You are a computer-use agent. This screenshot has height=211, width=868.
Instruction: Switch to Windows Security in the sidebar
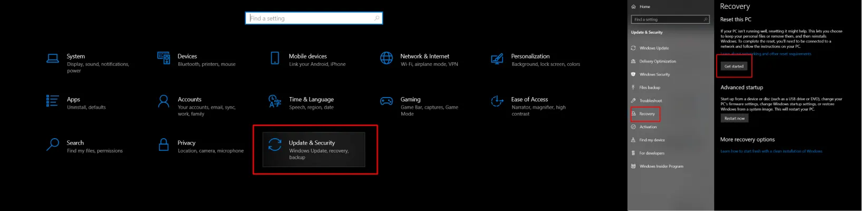(654, 74)
